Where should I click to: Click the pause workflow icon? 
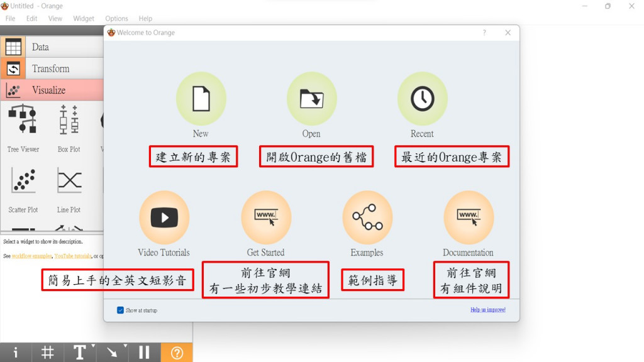(144, 352)
